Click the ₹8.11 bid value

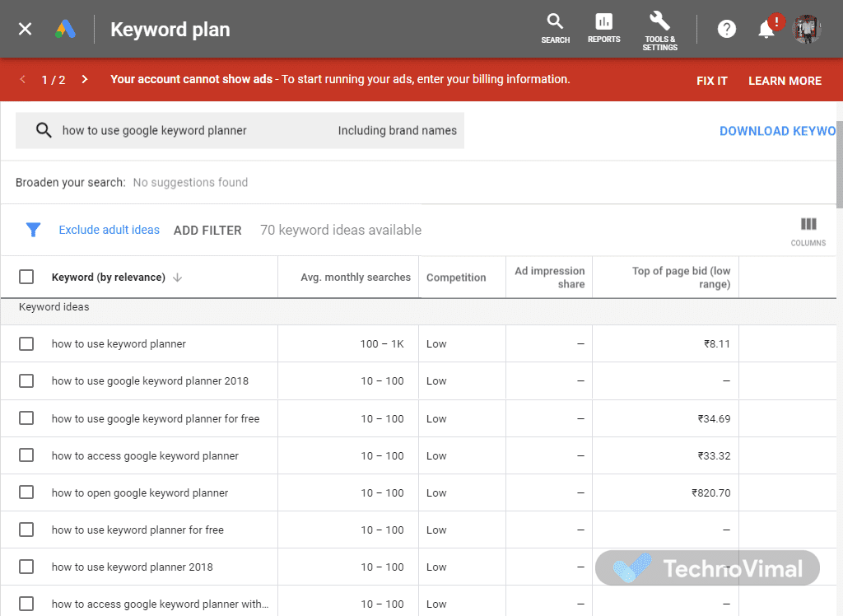tap(717, 343)
